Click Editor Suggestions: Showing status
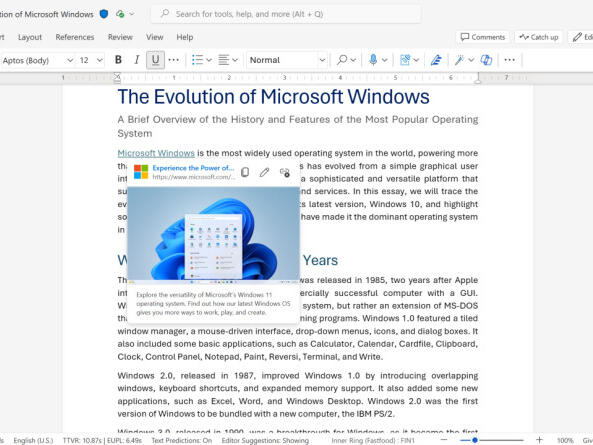Image resolution: width=593 pixels, height=445 pixels. pos(265,440)
